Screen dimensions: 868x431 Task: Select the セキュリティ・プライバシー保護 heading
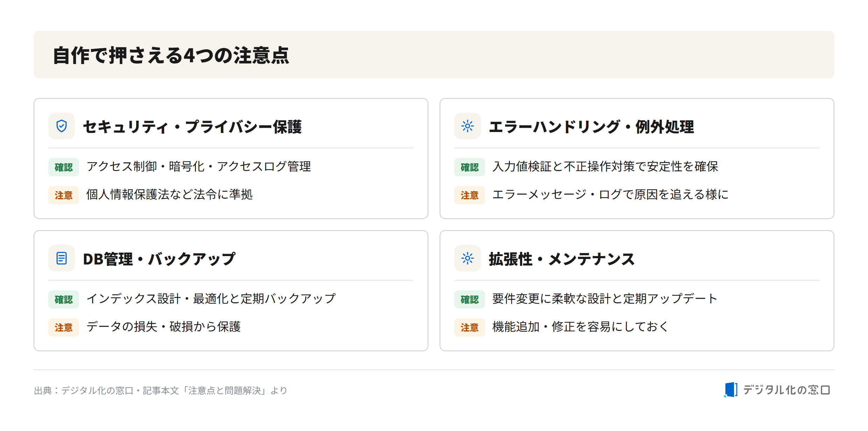point(192,127)
